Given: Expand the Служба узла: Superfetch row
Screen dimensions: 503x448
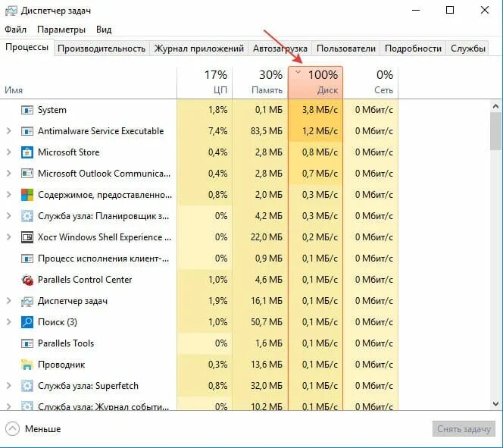Looking at the screenshot, I should [x=9, y=385].
